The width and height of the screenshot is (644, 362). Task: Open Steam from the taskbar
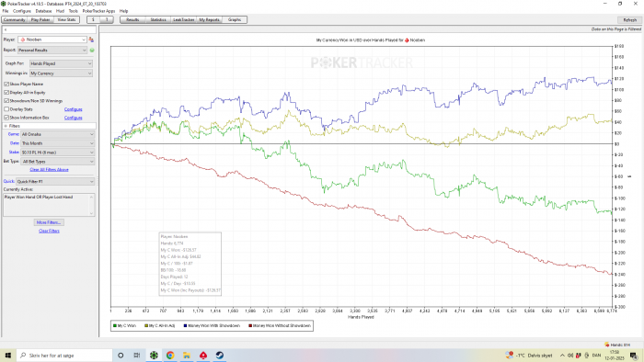[220, 356]
